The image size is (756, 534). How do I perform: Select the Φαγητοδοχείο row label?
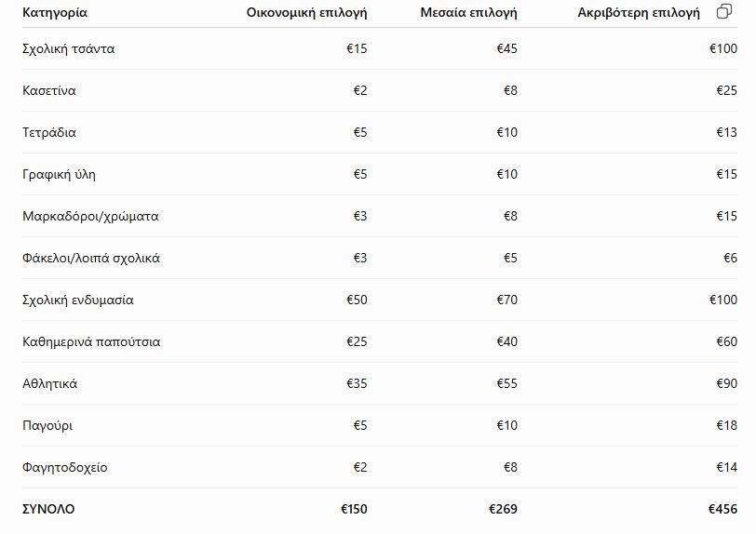pyautogui.click(x=64, y=468)
